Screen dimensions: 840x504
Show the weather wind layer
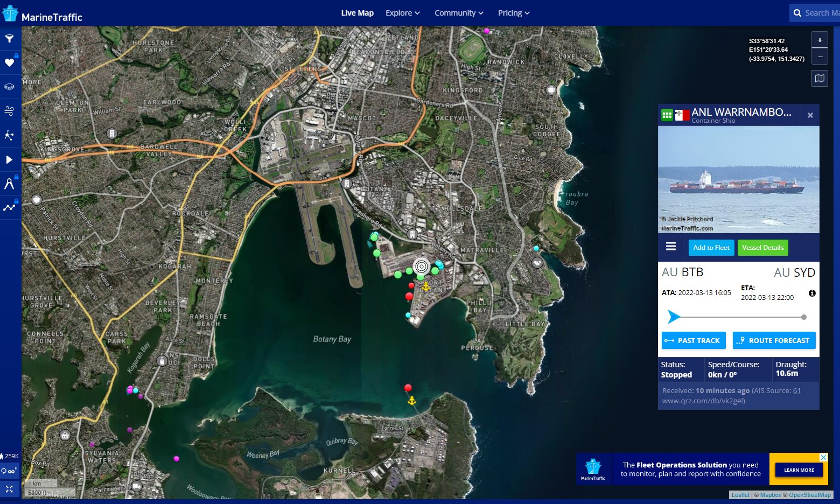tap(9, 111)
